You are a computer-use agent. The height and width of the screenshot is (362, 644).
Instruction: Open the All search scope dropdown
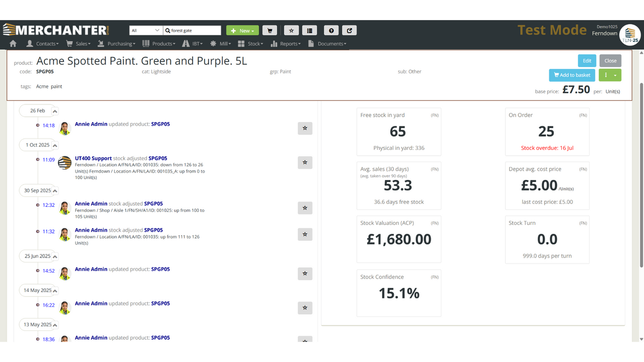pos(145,31)
